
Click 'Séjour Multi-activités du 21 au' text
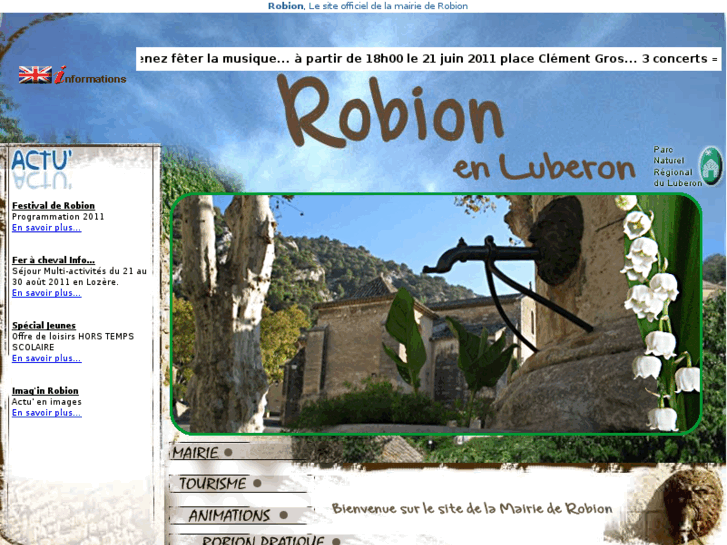pos(79,271)
